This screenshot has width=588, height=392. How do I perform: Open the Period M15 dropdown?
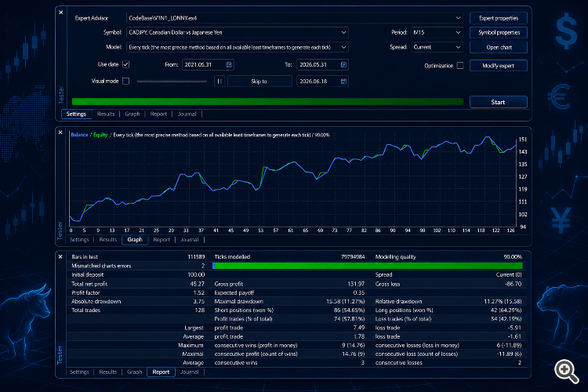click(x=458, y=33)
